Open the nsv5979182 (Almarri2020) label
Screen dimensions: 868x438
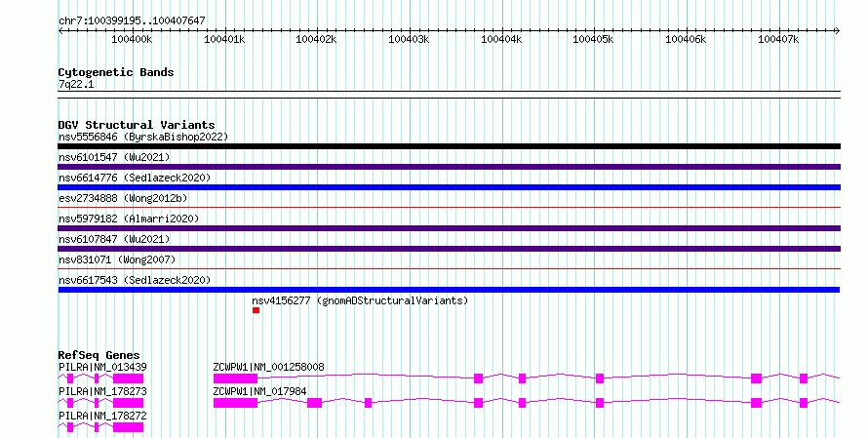tap(129, 219)
